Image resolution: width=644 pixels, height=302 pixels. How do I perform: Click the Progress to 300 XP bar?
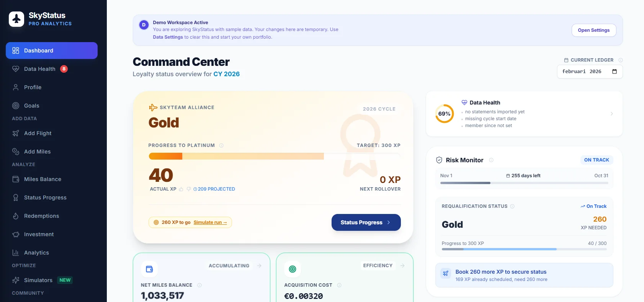pos(524,249)
